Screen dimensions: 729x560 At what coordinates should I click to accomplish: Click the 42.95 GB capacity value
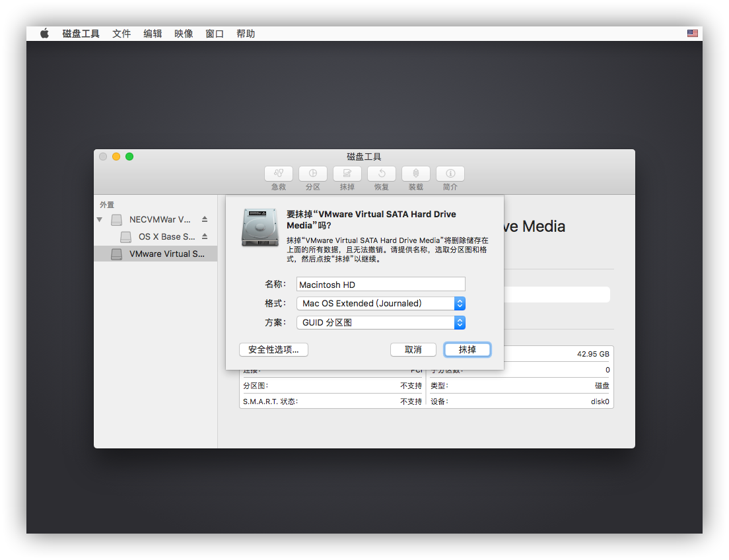(x=593, y=354)
